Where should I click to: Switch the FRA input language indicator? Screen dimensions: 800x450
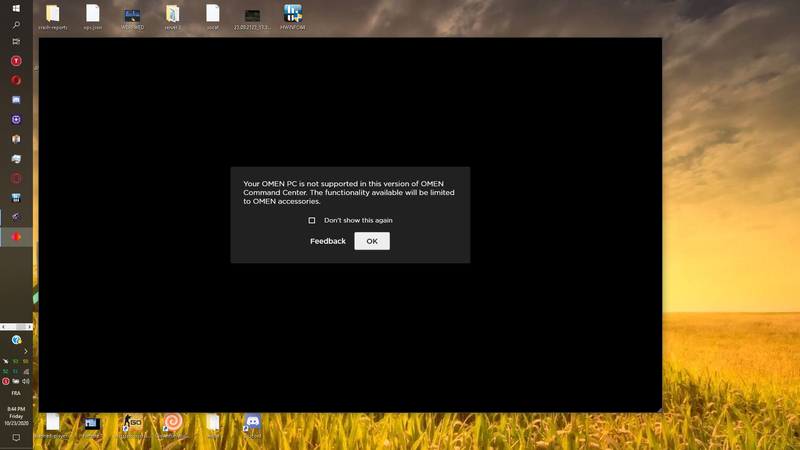tap(16, 393)
